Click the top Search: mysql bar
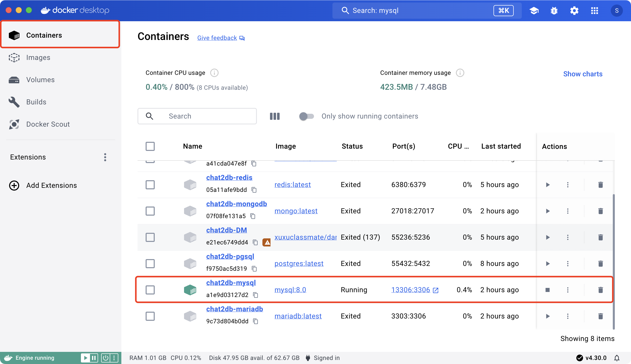The width and height of the screenshot is (631, 364). point(427,11)
